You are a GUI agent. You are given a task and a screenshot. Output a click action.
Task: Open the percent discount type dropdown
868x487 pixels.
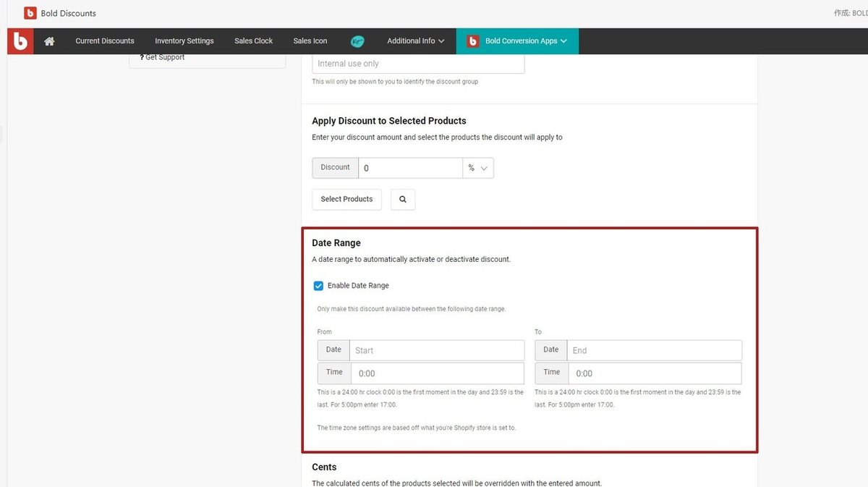pyautogui.click(x=478, y=168)
